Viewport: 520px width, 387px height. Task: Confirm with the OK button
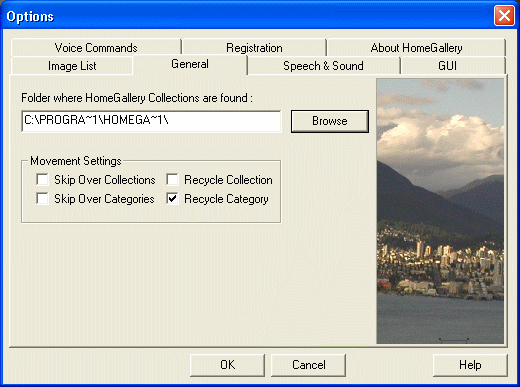click(x=227, y=365)
